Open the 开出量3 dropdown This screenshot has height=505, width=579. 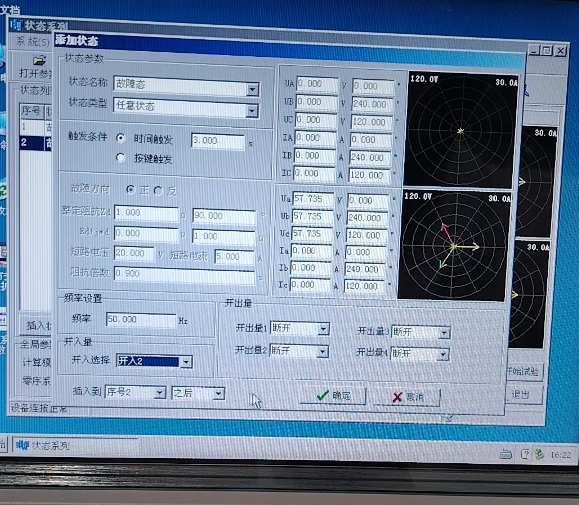click(x=445, y=333)
